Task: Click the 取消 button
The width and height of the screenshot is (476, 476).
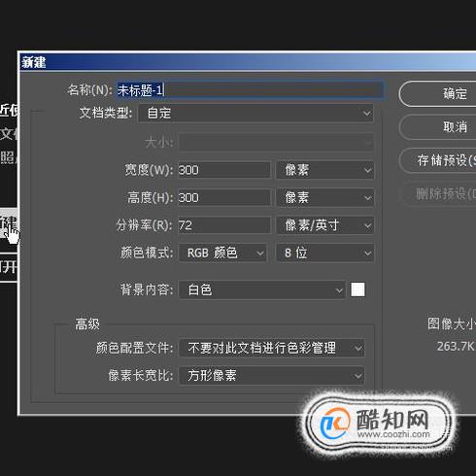Action: (438, 127)
